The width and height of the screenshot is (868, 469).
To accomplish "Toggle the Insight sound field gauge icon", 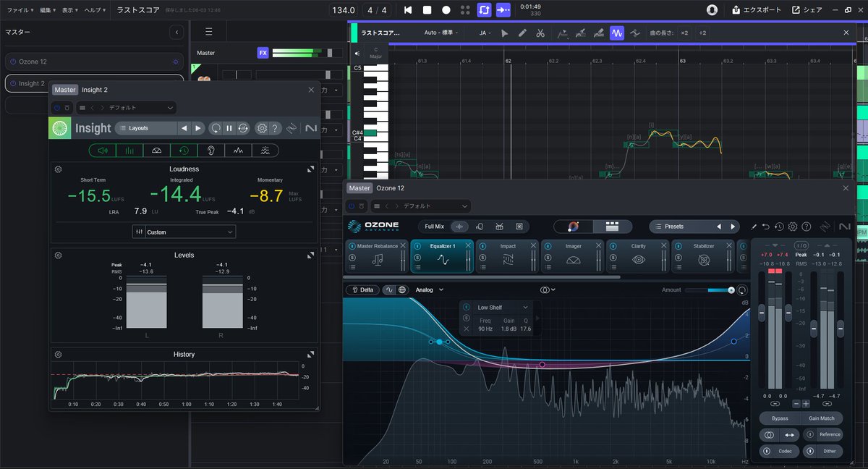I will pos(157,151).
